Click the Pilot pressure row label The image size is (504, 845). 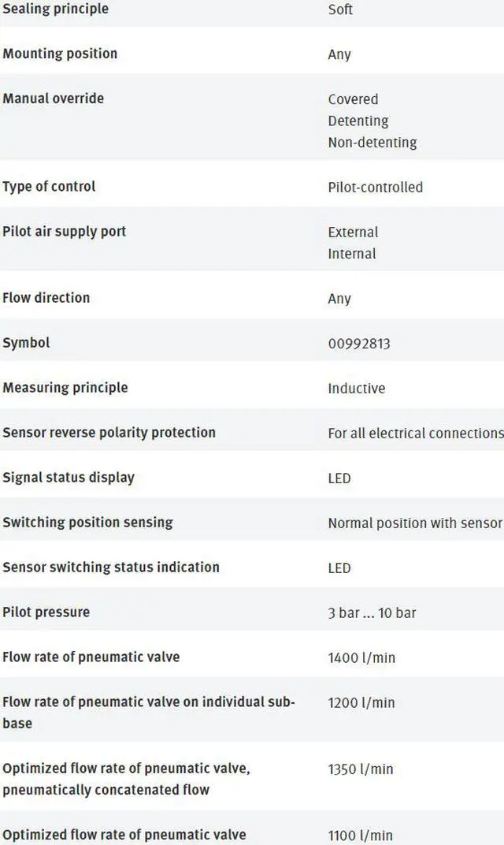(46, 612)
